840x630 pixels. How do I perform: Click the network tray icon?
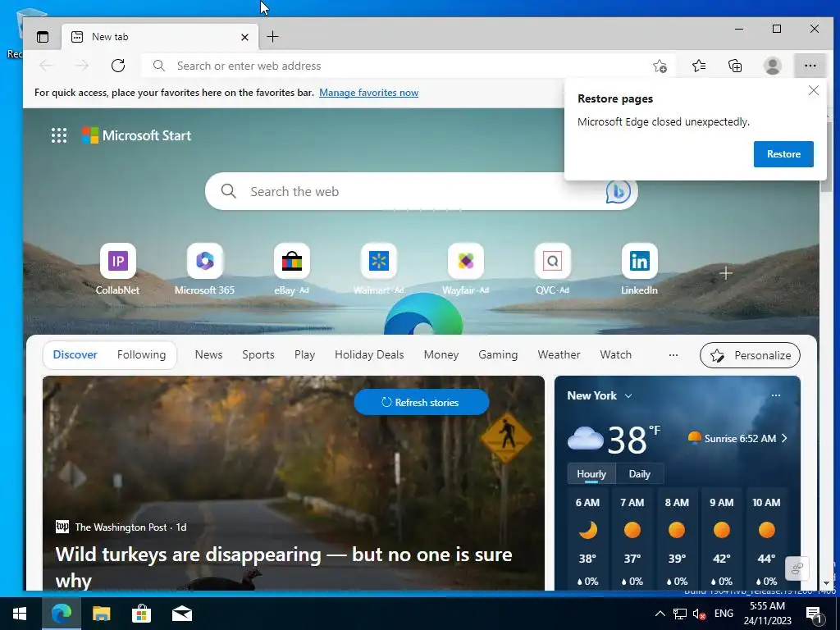tap(680, 614)
